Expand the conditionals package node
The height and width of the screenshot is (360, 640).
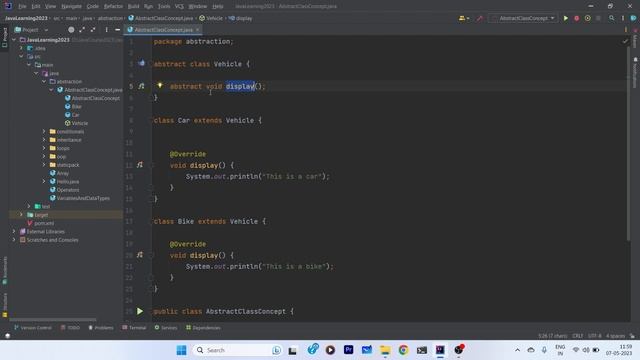click(44, 131)
